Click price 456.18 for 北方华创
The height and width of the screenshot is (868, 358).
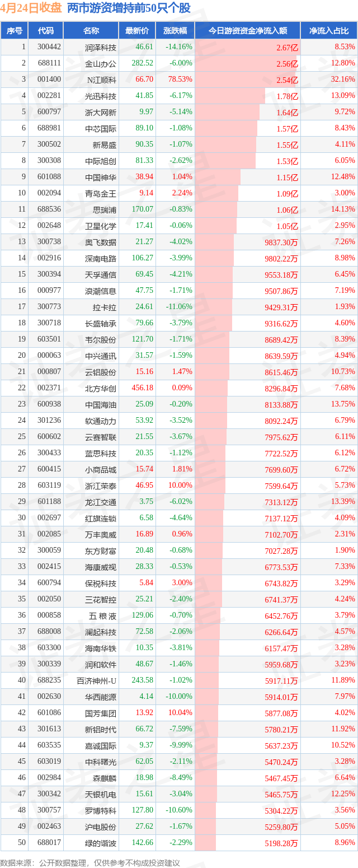(x=142, y=388)
